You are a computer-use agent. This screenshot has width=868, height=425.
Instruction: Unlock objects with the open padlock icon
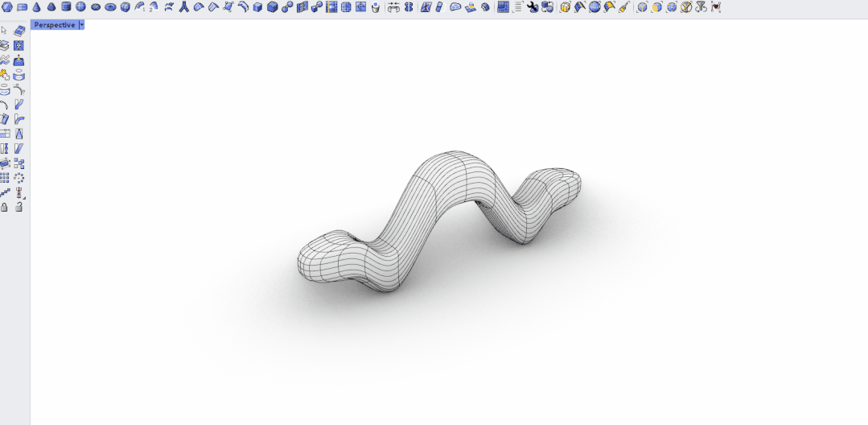[19, 207]
